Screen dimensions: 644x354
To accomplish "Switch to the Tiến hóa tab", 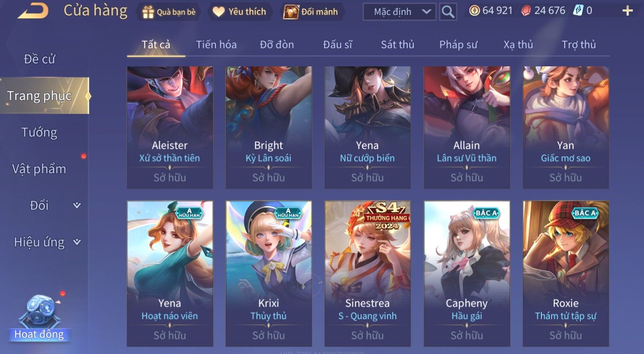I will (216, 45).
